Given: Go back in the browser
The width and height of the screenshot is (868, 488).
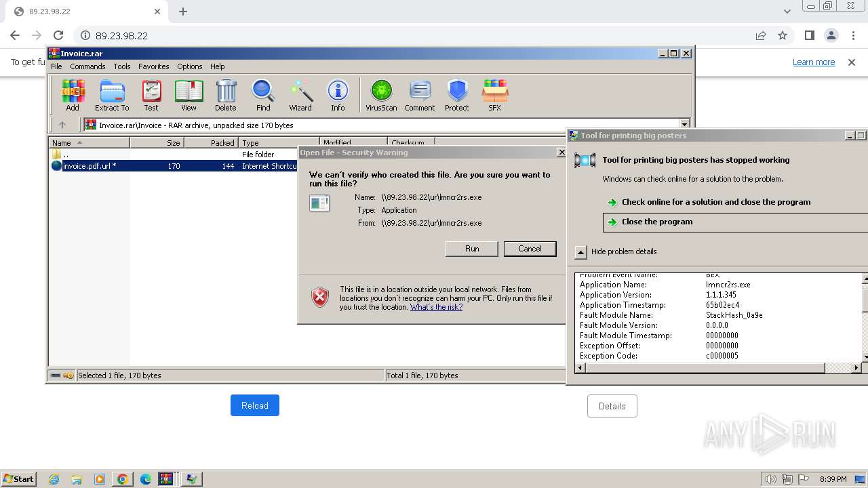Looking at the screenshot, I should (15, 35).
